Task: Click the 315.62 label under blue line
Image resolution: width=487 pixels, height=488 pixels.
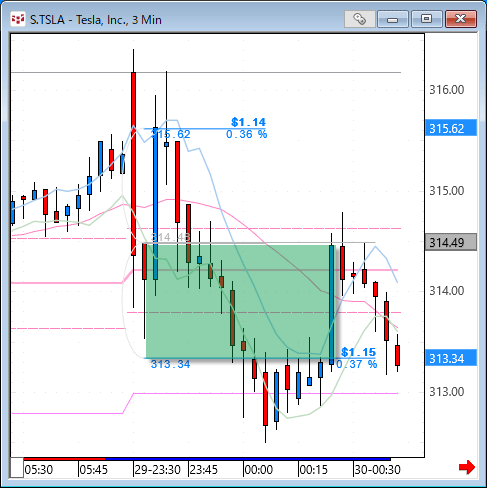Action: tap(170, 134)
